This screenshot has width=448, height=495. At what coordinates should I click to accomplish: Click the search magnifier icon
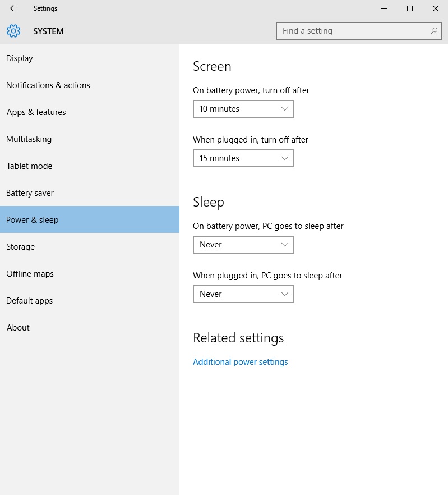[434, 31]
